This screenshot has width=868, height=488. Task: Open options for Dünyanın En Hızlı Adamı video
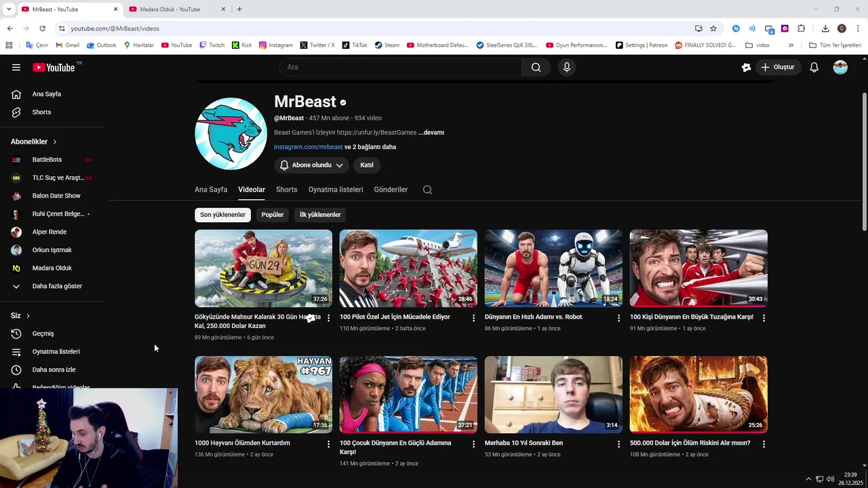(618, 318)
